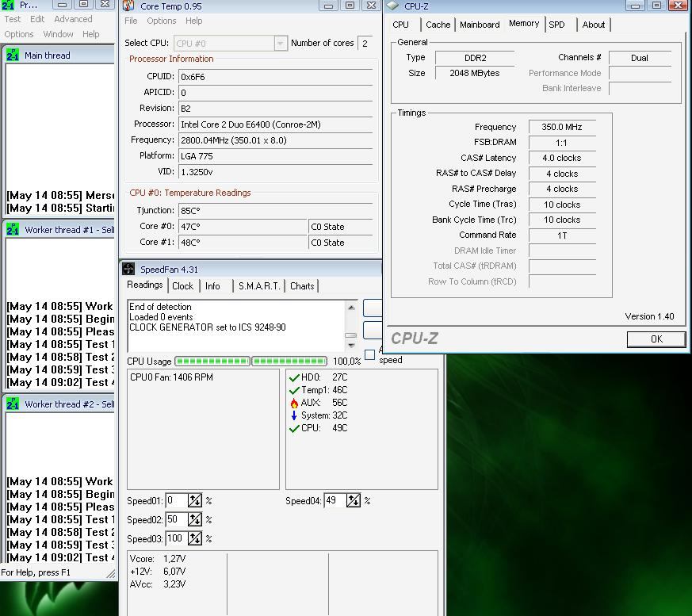Viewport: 692px width, 616px height.
Task: Select the Readings tab in SpeedFan
Action: 145,285
